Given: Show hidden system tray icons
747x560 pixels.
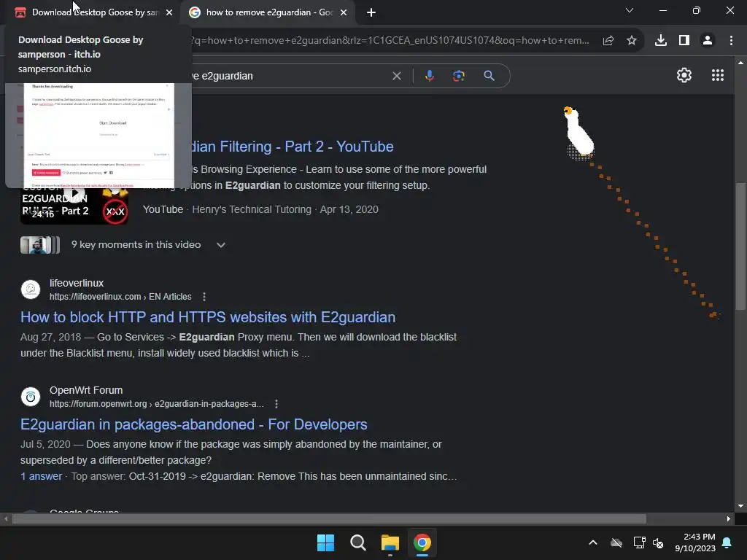Looking at the screenshot, I should point(593,542).
